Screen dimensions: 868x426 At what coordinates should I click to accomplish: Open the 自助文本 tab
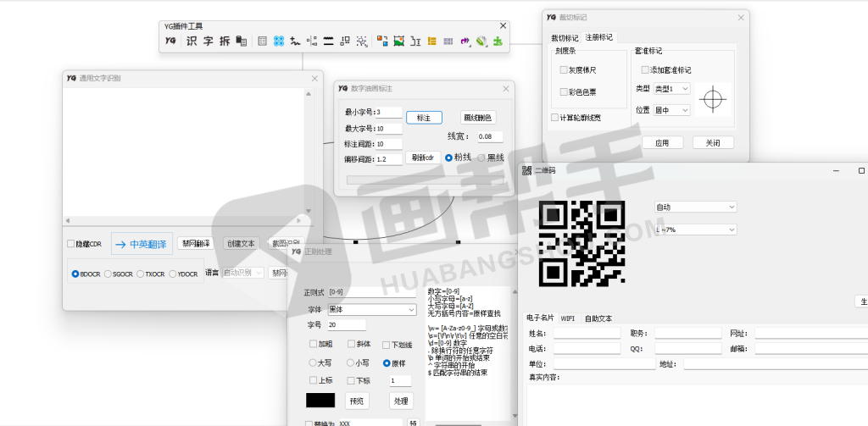(x=598, y=318)
